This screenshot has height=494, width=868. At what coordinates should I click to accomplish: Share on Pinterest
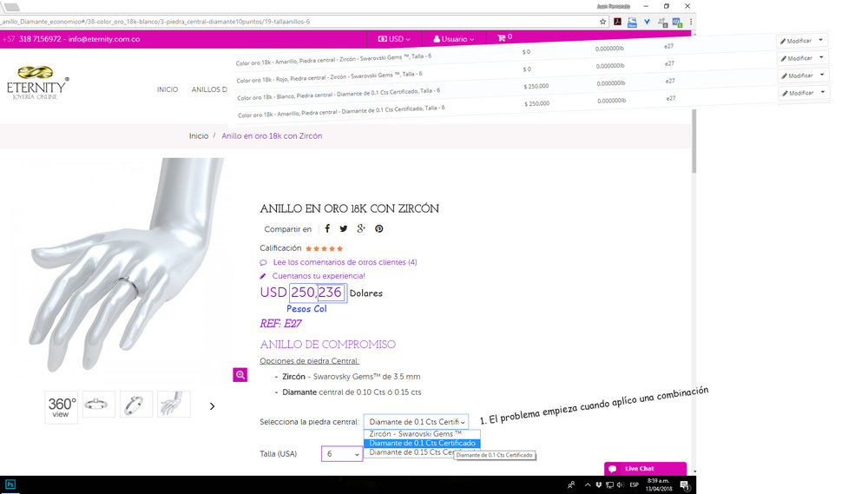[x=379, y=228]
